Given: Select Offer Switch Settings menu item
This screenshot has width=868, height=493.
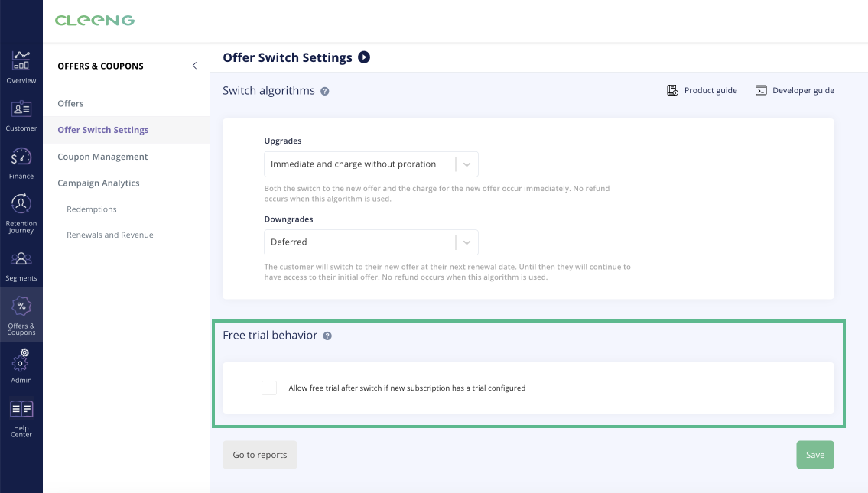Looking at the screenshot, I should 103,130.
